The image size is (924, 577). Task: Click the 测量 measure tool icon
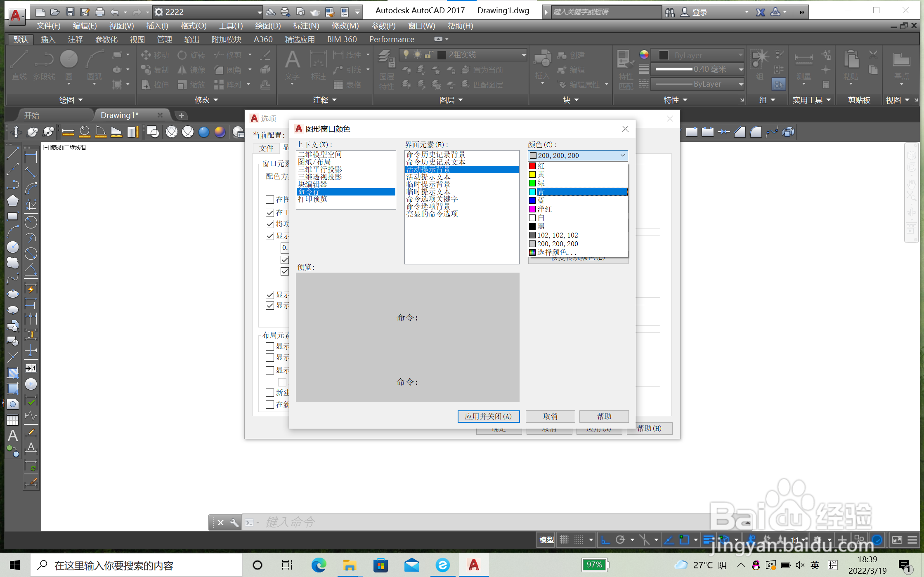point(803,66)
